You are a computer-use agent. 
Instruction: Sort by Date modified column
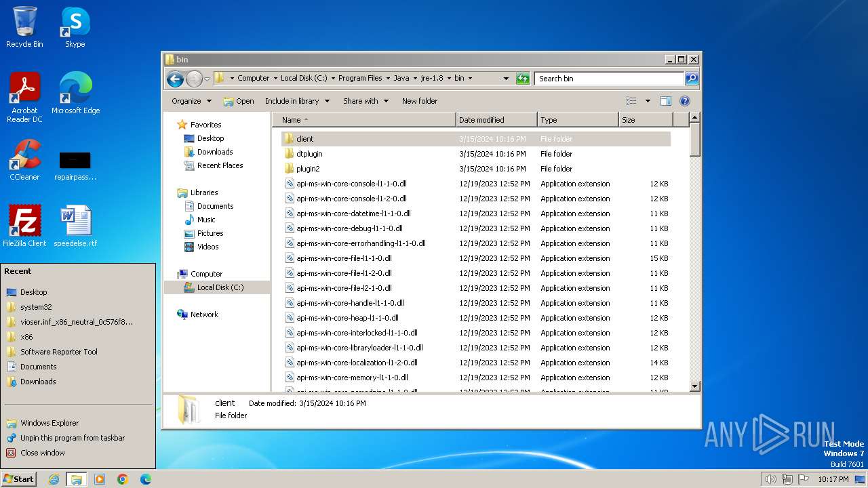coord(496,120)
